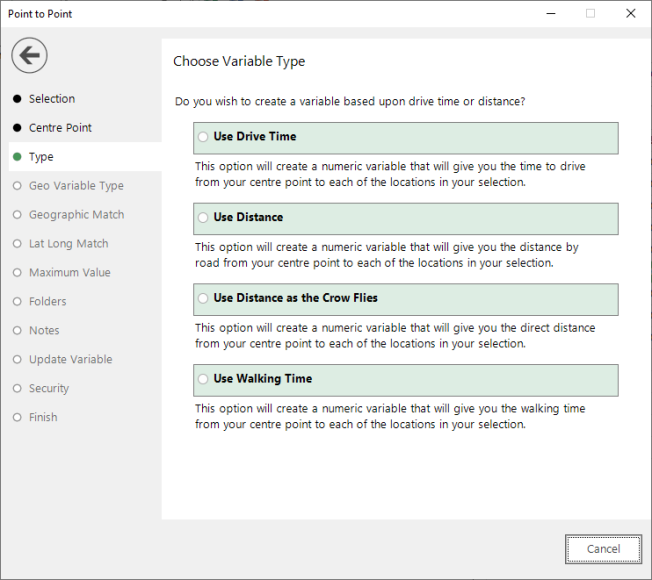Go to the Selection step
This screenshot has height=580, width=652.
pos(51,99)
